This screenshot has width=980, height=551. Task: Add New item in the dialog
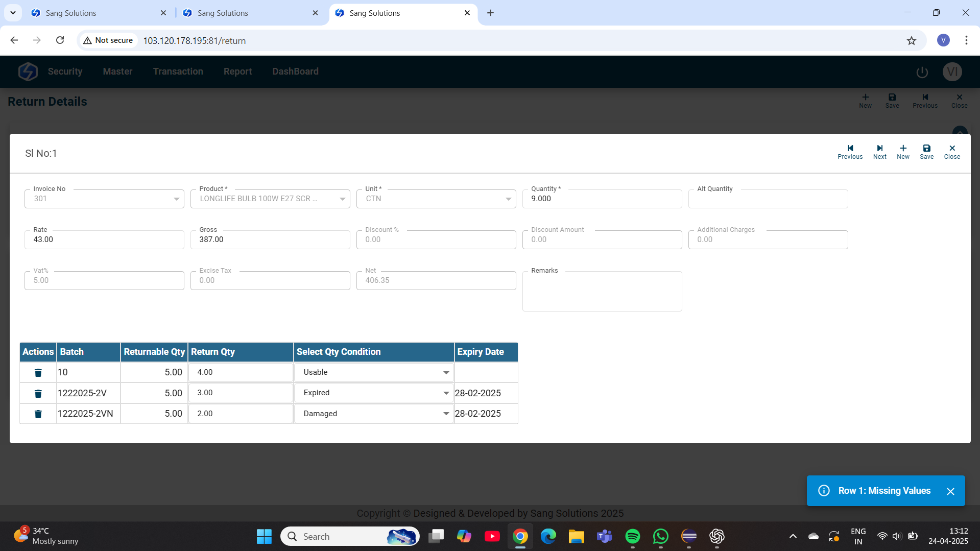(903, 152)
